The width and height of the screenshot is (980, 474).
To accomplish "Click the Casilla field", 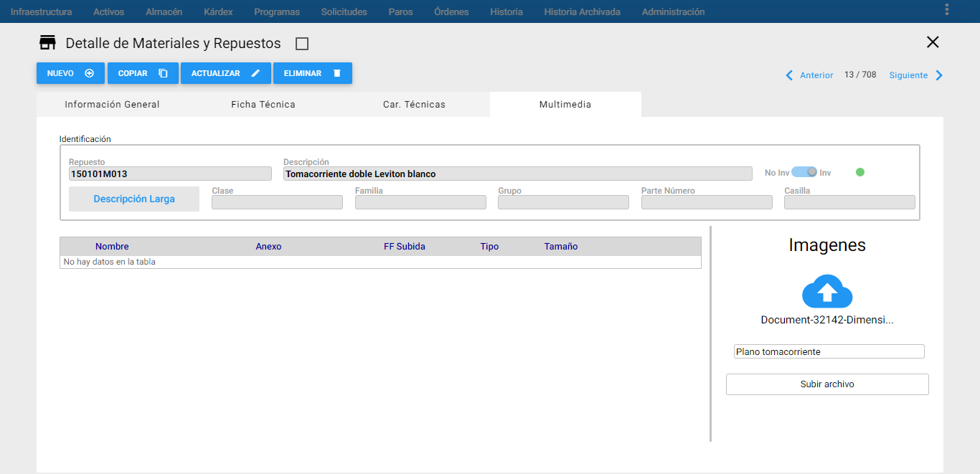I will [x=849, y=202].
